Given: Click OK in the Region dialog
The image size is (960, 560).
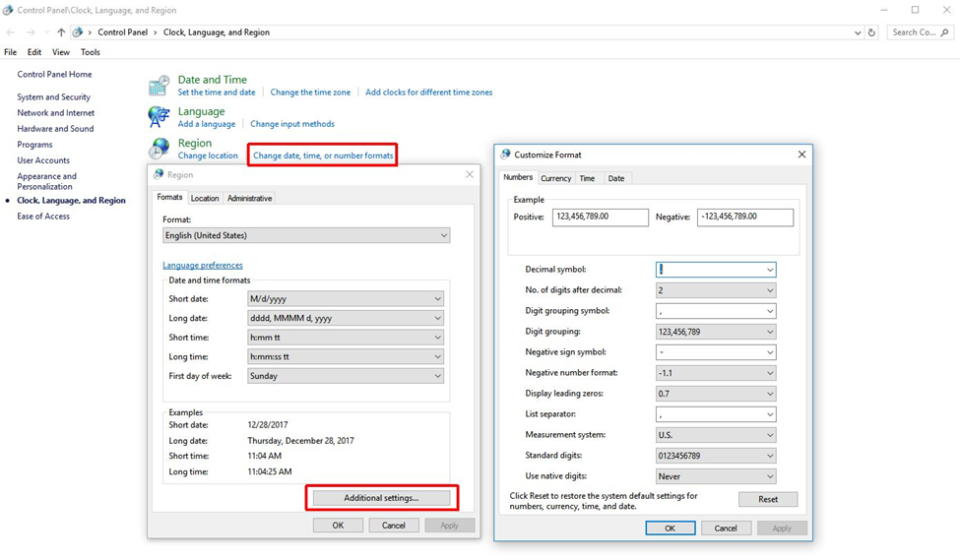Looking at the screenshot, I should tap(338, 526).
